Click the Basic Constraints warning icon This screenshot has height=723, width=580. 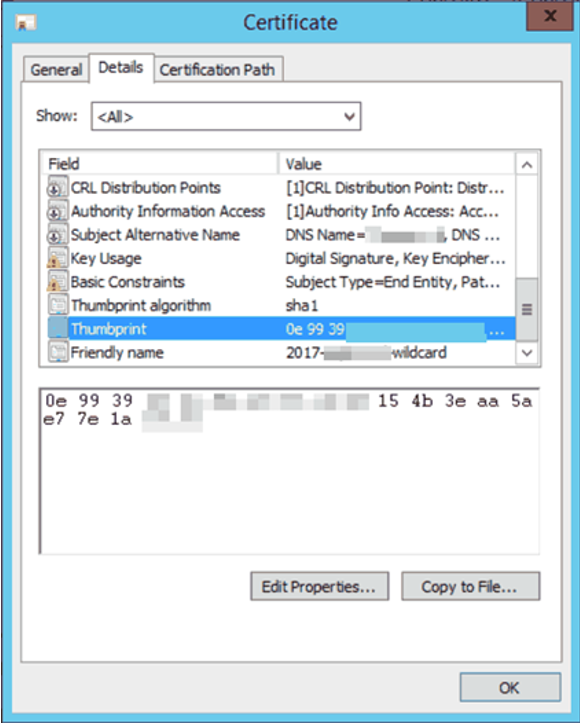(58, 281)
